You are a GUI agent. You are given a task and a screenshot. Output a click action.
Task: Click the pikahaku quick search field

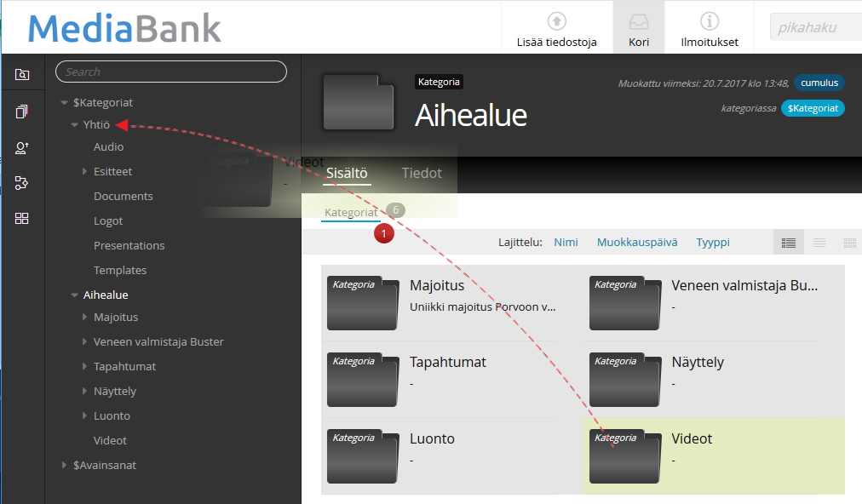(816, 27)
